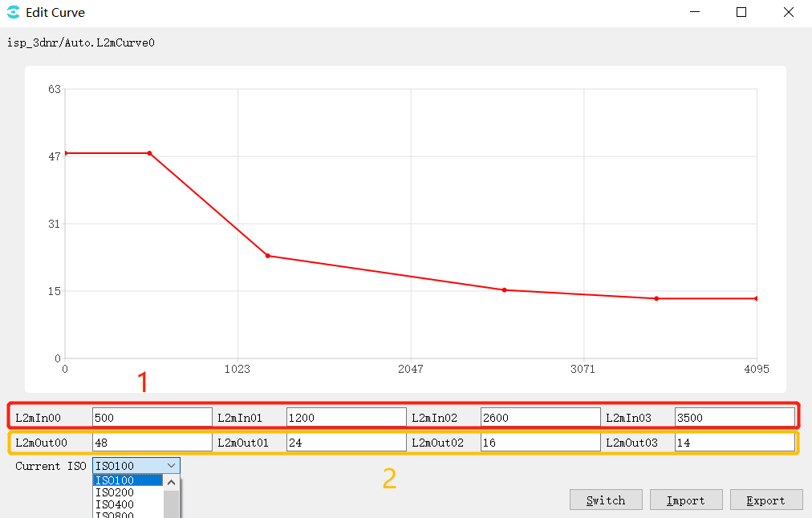The width and height of the screenshot is (812, 518).
Task: Click the x-axis label 1023
Action: [238, 369]
